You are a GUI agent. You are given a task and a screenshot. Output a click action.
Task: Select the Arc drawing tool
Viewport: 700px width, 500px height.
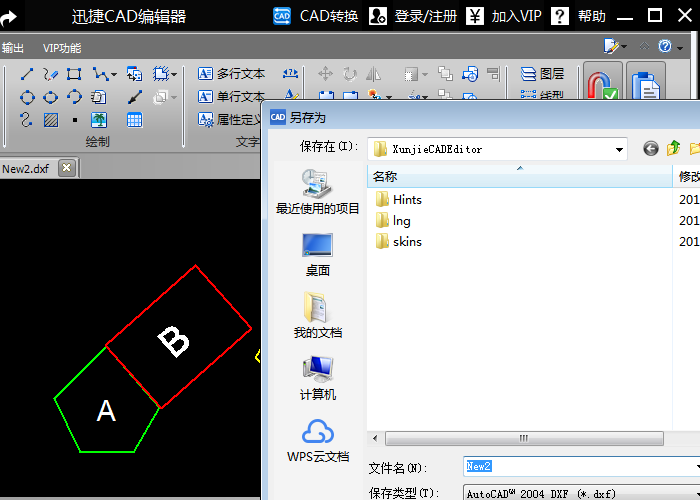[x=74, y=97]
